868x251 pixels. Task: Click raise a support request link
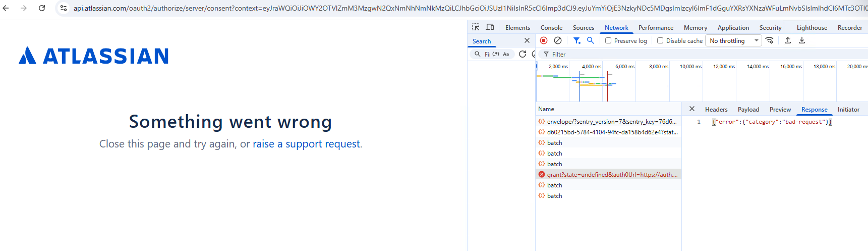pos(306,144)
